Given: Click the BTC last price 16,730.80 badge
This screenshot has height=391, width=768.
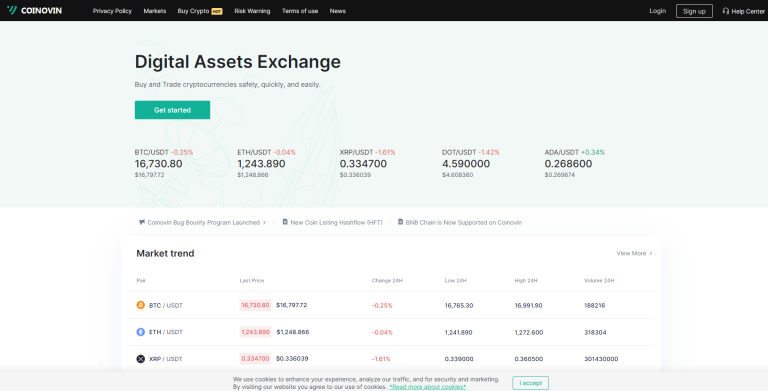Looking at the screenshot, I should pos(255,305).
